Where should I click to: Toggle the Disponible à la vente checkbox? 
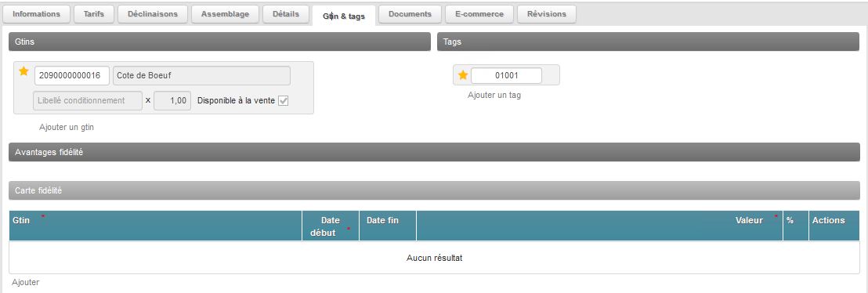click(x=283, y=101)
